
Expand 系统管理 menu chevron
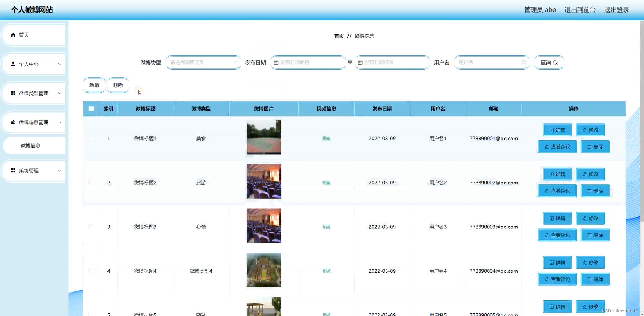[x=59, y=171]
